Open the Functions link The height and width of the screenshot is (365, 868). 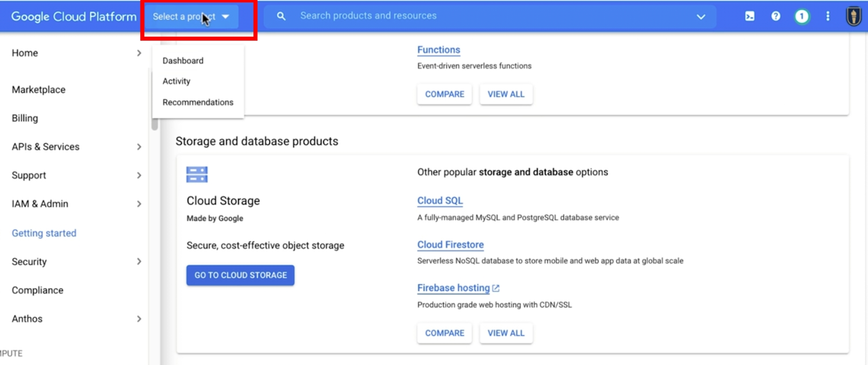click(x=439, y=50)
